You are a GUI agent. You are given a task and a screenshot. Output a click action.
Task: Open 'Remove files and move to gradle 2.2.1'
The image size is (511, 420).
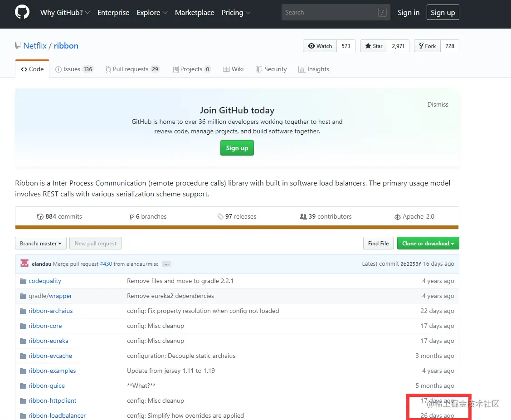click(x=180, y=281)
